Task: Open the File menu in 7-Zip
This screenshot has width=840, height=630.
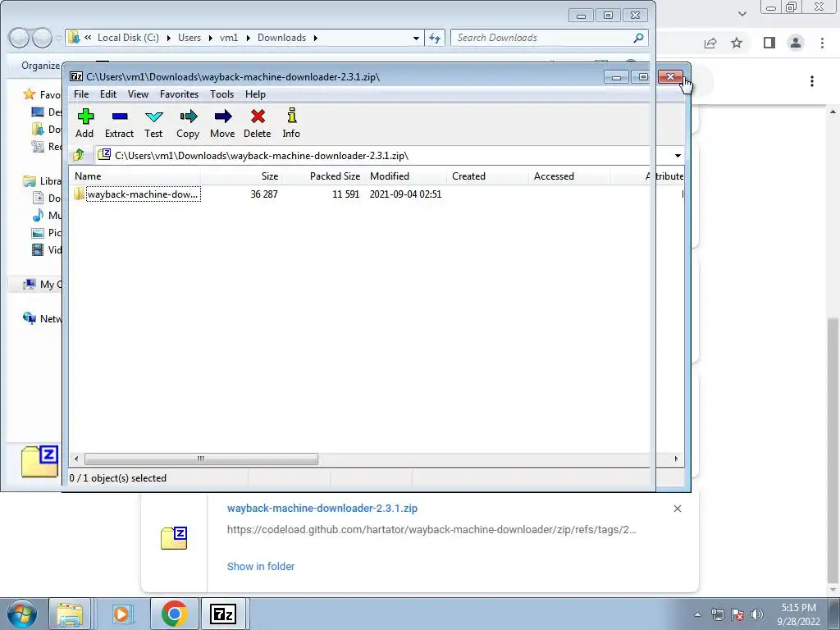Action: pyautogui.click(x=81, y=94)
